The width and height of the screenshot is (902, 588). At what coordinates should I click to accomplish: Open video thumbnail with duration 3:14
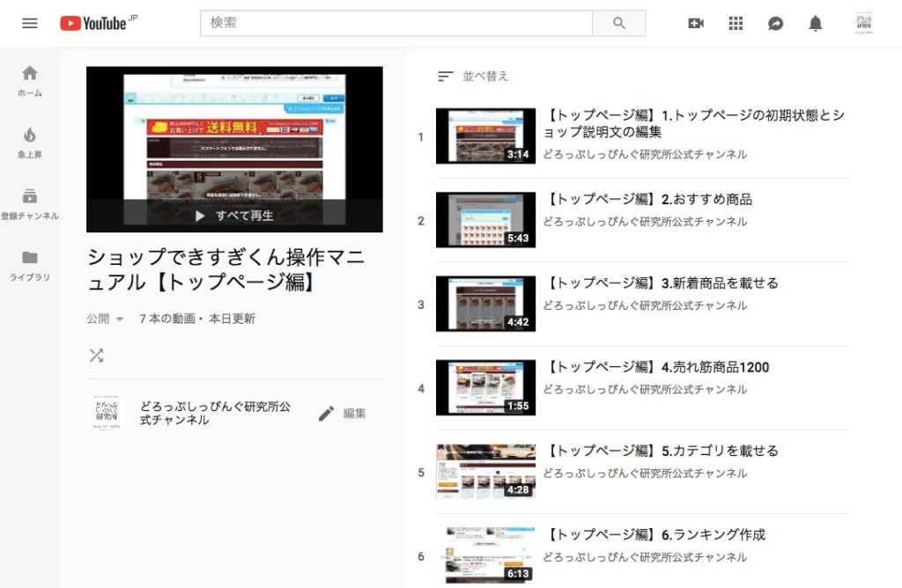click(x=485, y=136)
